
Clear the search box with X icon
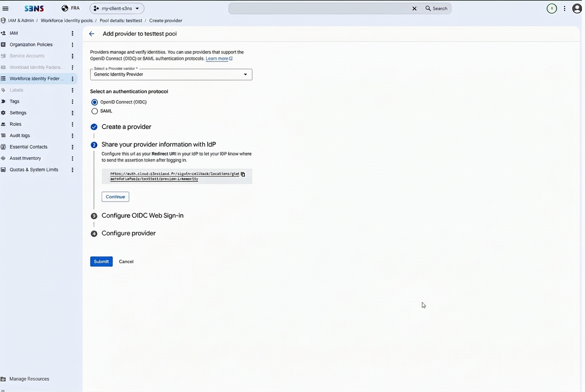[414, 8]
